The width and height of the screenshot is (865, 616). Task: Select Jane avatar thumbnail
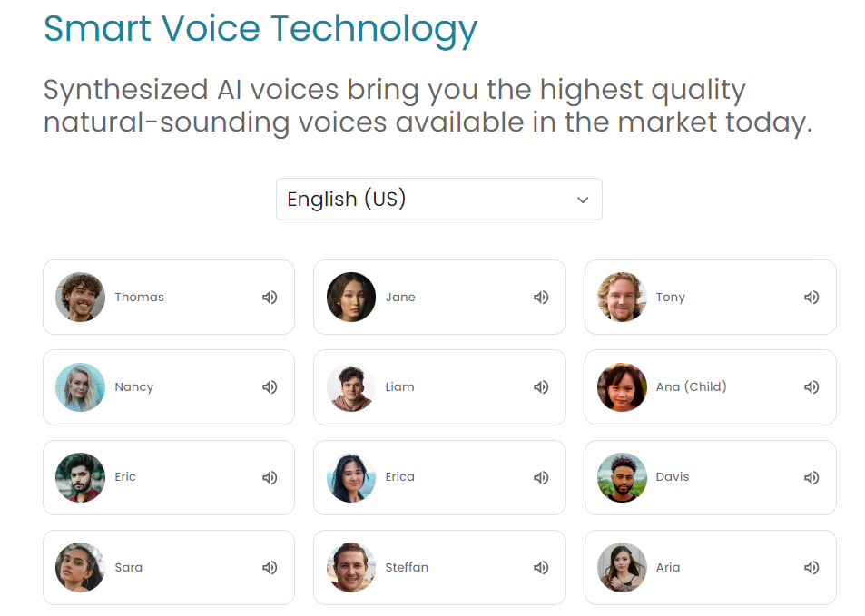351,297
